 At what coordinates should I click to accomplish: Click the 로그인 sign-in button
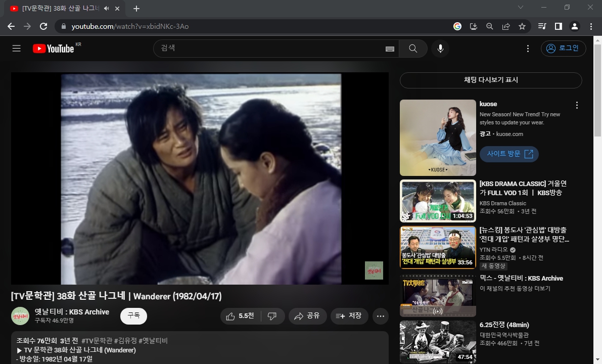pos(563,49)
